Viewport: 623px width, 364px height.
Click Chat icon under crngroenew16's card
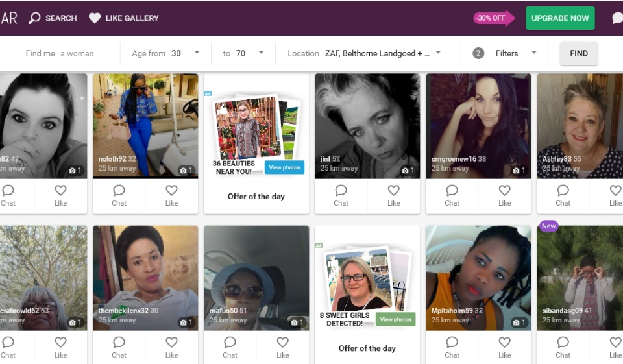tap(452, 191)
